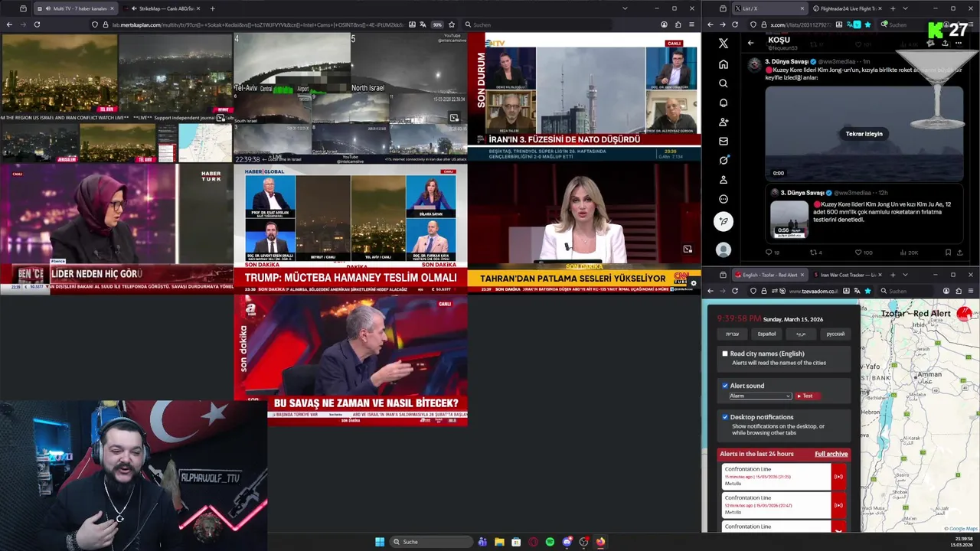This screenshot has width=980, height=551.
Task: Reload the Tzofar Red Alert page
Action: [x=735, y=291]
